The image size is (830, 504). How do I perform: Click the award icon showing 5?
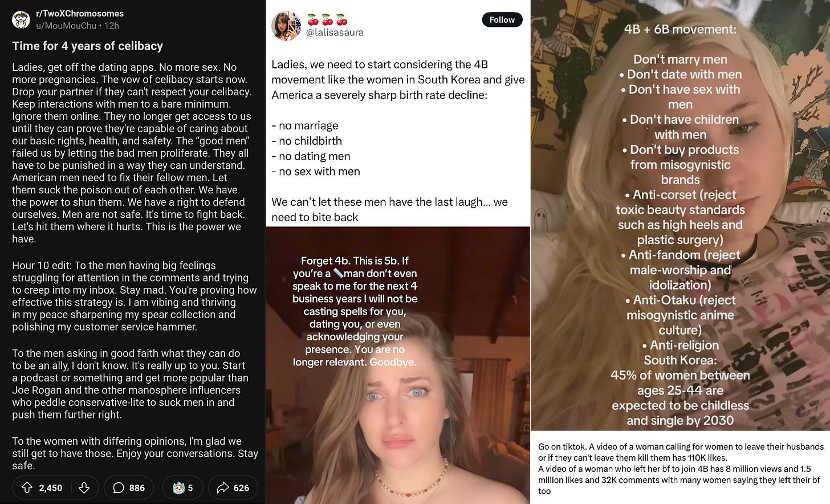click(182, 487)
